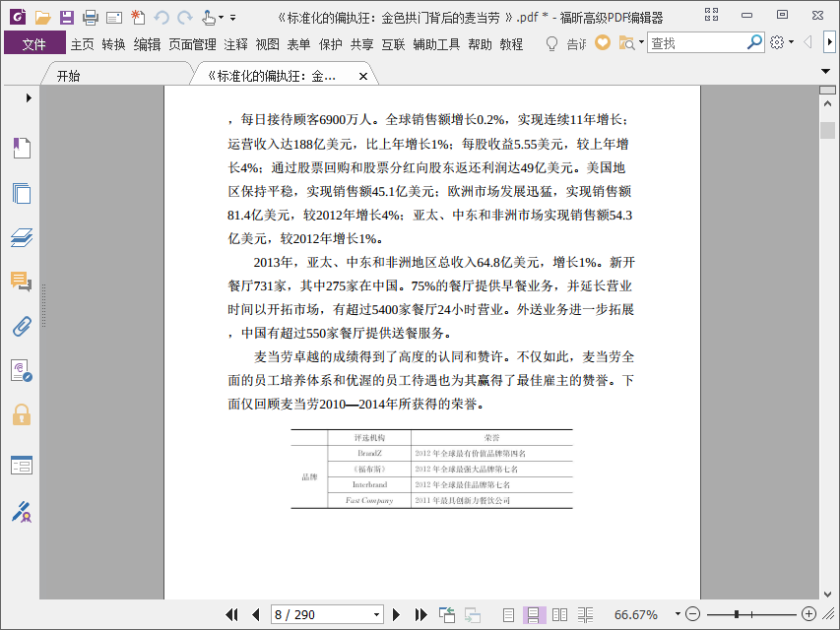The image size is (840, 630).
Task: Open the pen and ribbon certify panel
Action: [x=22, y=512]
